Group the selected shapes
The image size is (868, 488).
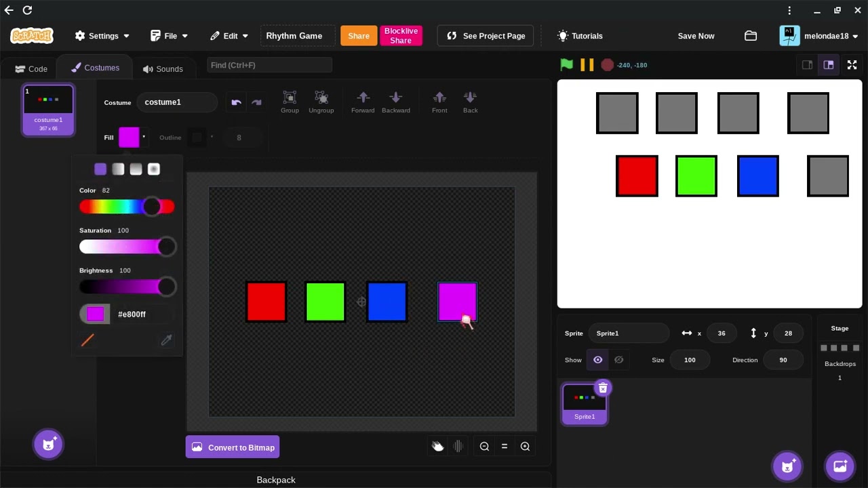(x=290, y=102)
